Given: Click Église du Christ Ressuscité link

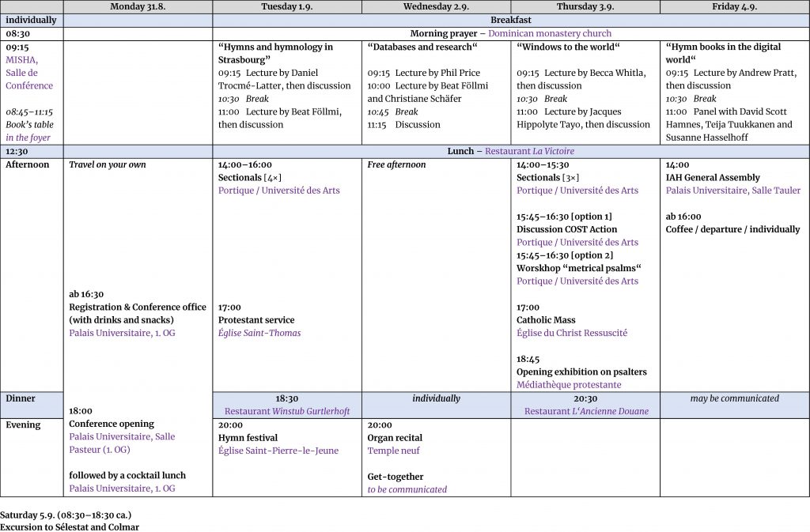Looking at the screenshot, I should pos(571,333).
